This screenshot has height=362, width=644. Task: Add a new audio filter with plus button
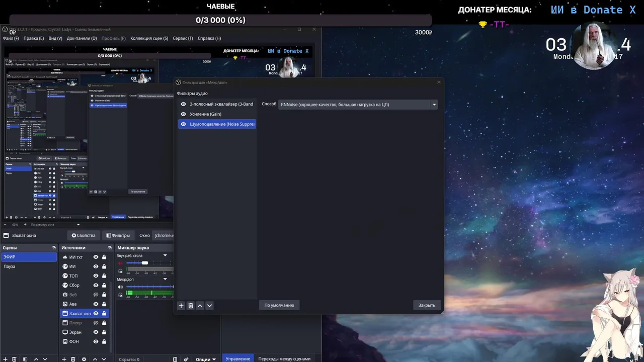181,306
